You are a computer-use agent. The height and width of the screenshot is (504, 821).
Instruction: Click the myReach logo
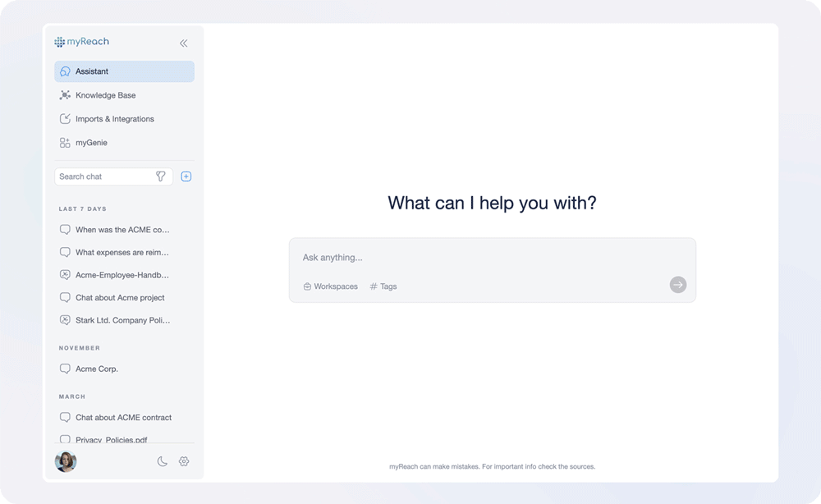click(x=82, y=42)
